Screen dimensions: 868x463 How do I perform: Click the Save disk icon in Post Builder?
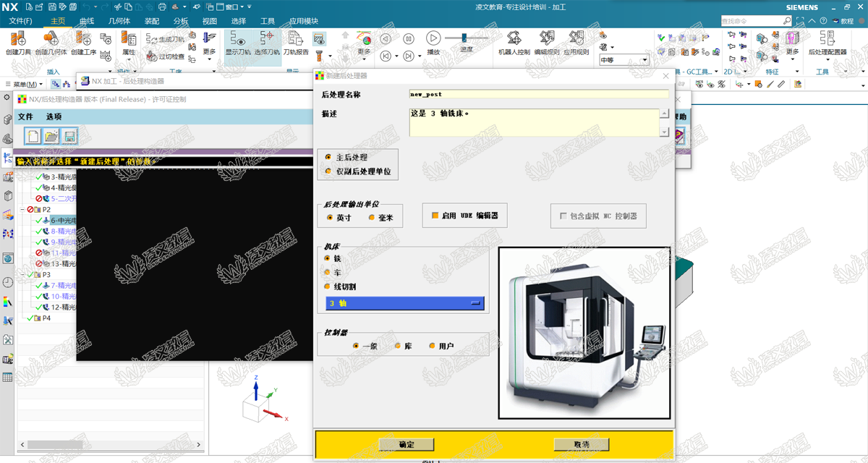[x=69, y=135]
